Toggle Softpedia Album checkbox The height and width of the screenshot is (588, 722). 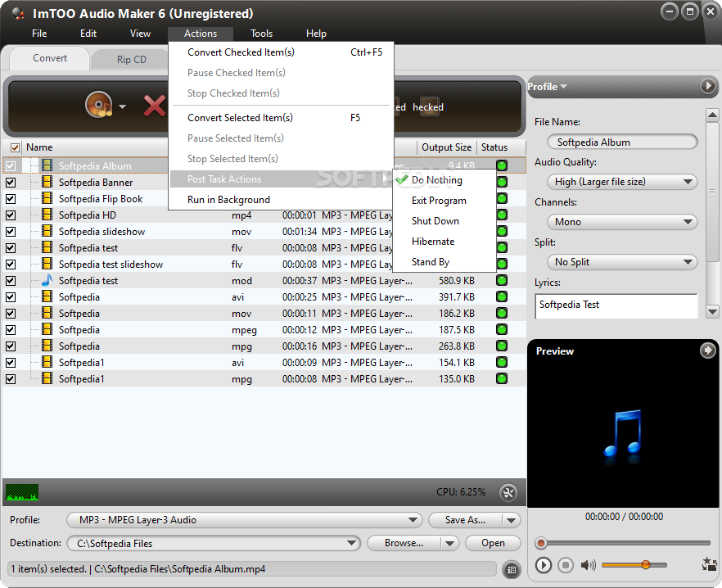(11, 166)
